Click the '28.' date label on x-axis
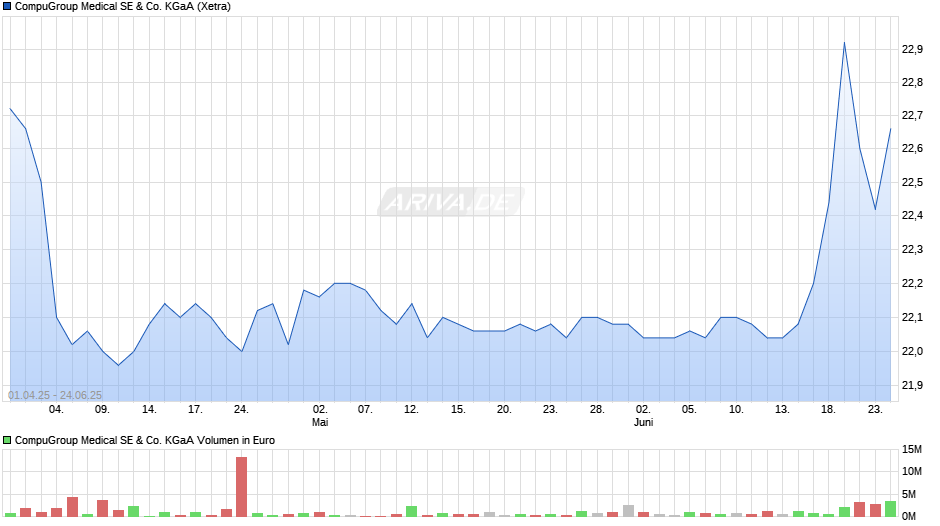Viewport: 940px width, 526px height. [597, 410]
